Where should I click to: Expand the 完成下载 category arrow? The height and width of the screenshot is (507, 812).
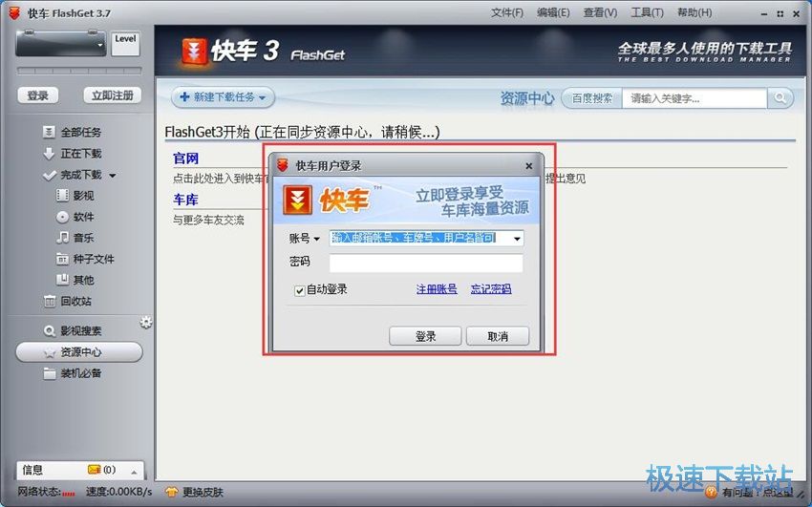click(x=113, y=176)
